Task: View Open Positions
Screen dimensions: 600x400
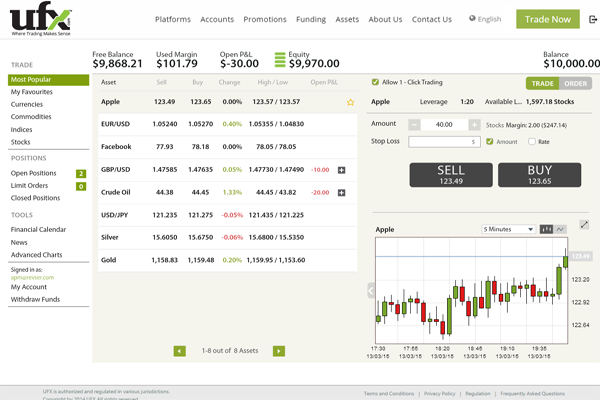Action: (x=34, y=173)
